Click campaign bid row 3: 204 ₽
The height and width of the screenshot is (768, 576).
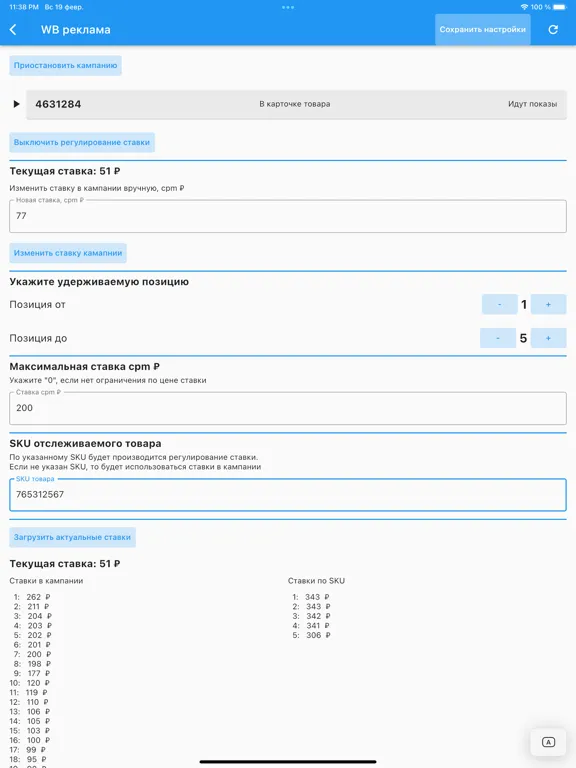(x=32, y=616)
